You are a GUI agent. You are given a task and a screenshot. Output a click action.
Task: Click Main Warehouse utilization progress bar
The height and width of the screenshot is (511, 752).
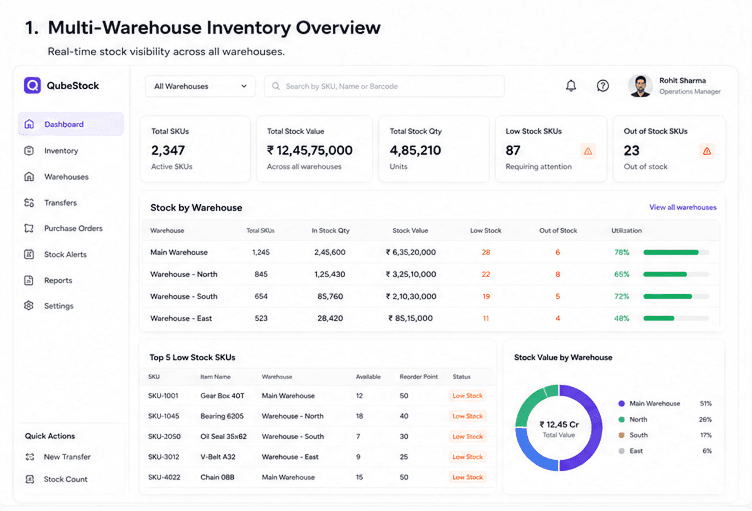click(x=676, y=252)
